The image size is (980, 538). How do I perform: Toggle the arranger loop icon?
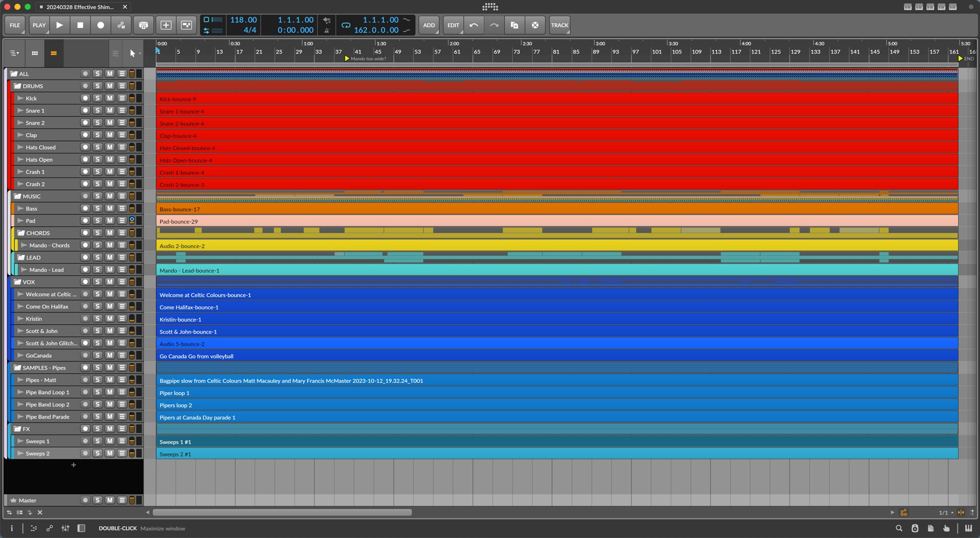pos(346,25)
